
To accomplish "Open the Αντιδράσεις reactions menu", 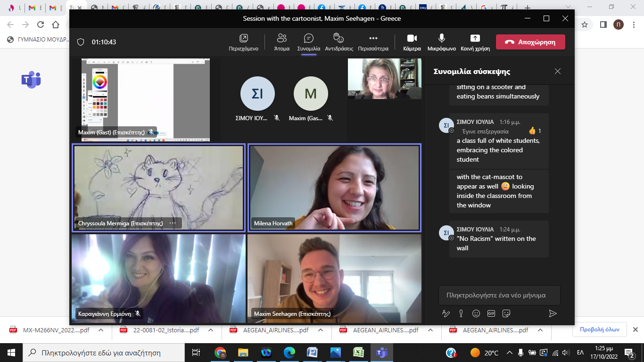I will pyautogui.click(x=339, y=42).
